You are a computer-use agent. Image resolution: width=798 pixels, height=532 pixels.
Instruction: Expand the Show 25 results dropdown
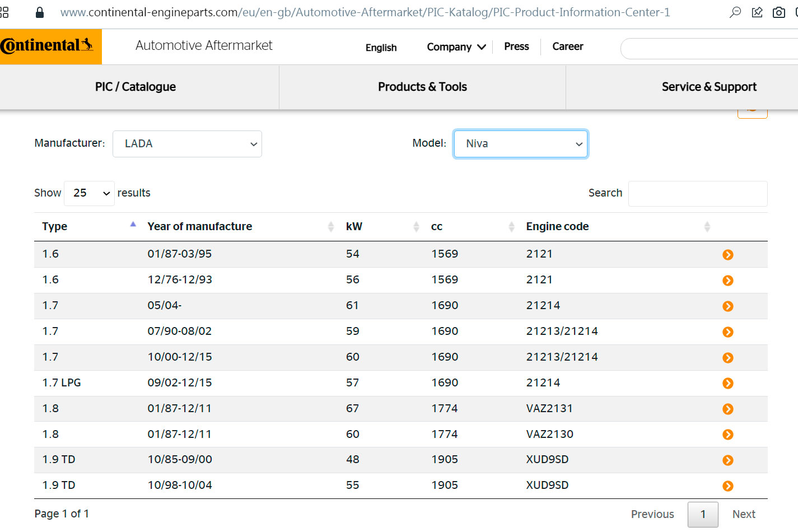click(90, 193)
